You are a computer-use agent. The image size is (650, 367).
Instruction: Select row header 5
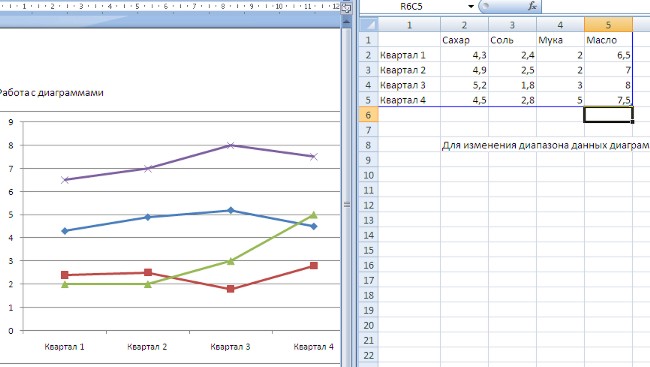point(369,100)
